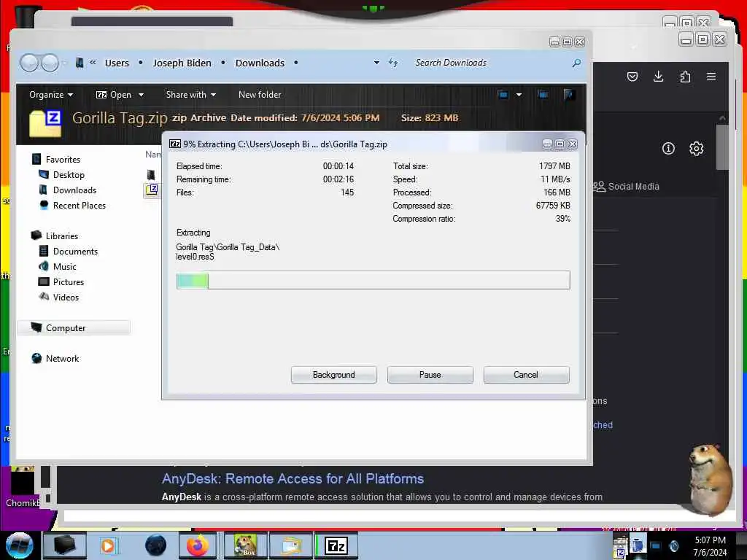Open the Share with dropdown
Screen dimensions: 747x560
click(x=190, y=95)
